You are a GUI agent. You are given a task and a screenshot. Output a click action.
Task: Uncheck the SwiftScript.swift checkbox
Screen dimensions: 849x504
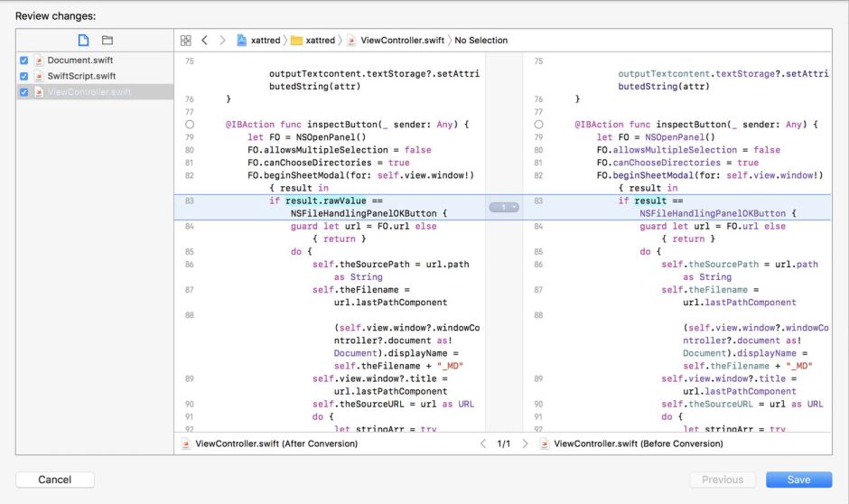24,76
